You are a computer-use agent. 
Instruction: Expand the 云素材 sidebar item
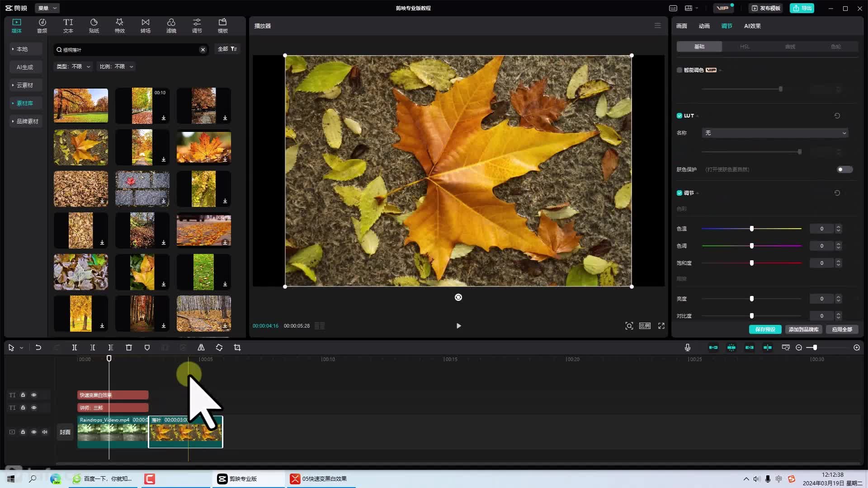click(x=26, y=85)
